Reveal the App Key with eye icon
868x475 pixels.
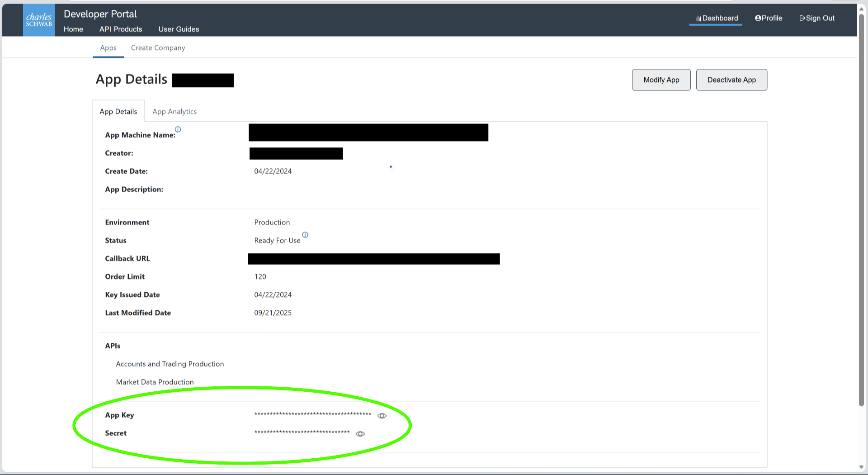click(382, 416)
